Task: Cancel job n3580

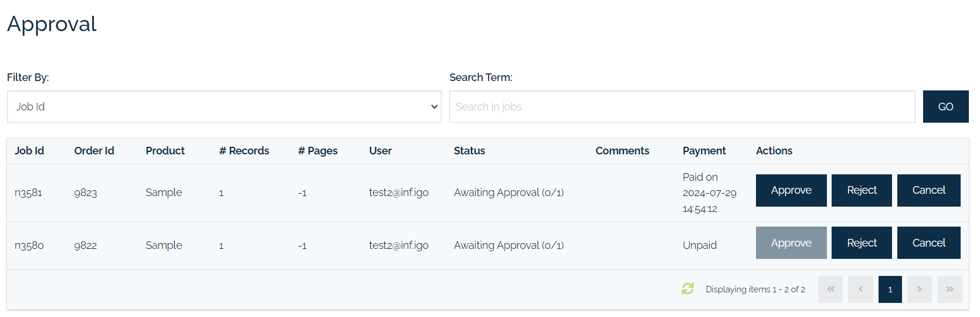Action: (929, 243)
